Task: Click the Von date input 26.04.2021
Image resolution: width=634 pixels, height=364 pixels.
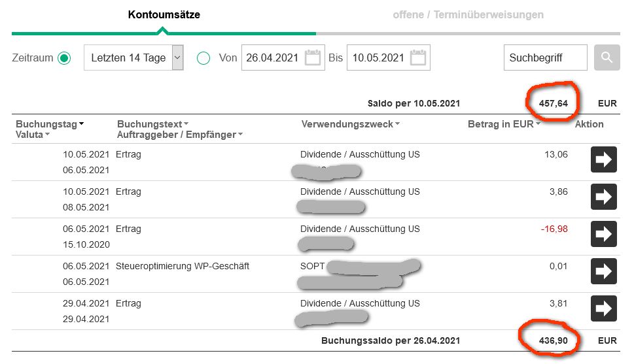Action: click(272, 58)
